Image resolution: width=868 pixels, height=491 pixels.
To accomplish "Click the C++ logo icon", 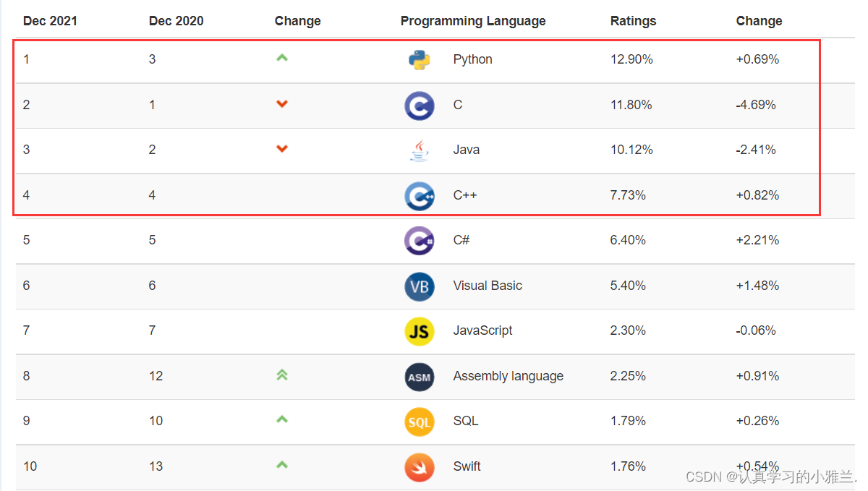I will pos(420,195).
